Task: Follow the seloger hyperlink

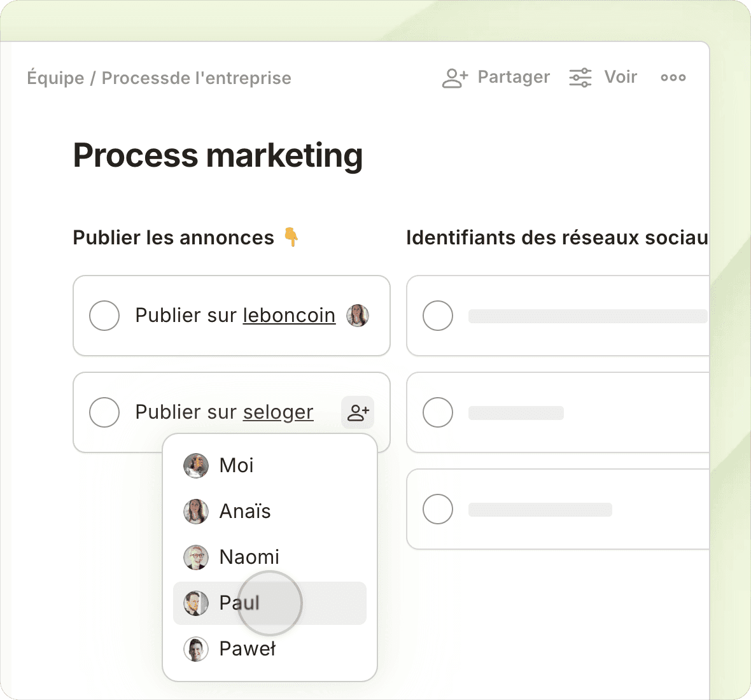Action: 278,412
